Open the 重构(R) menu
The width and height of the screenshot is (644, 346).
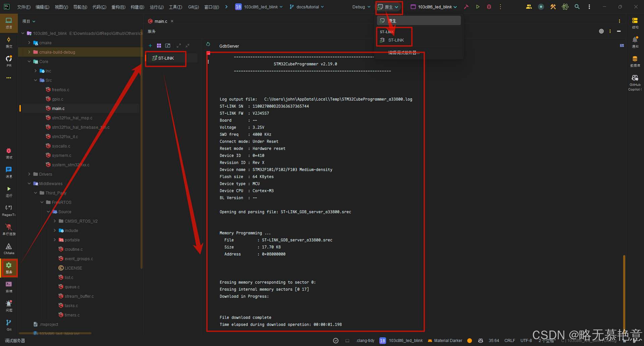coord(118,7)
